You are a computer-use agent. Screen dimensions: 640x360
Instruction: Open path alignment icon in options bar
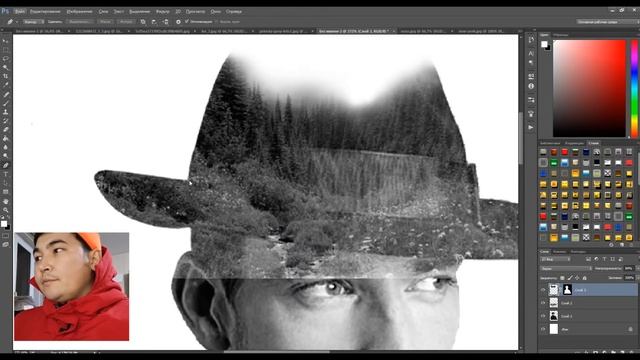(154, 22)
